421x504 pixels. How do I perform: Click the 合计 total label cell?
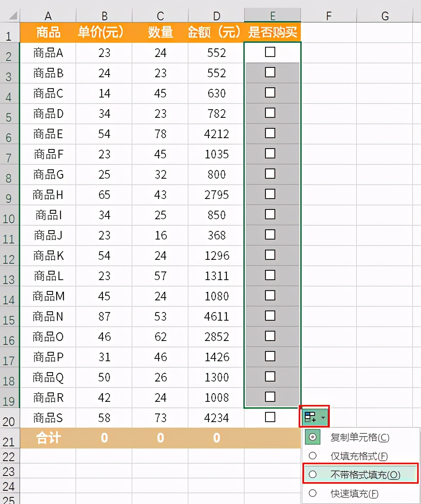pyautogui.click(x=48, y=438)
